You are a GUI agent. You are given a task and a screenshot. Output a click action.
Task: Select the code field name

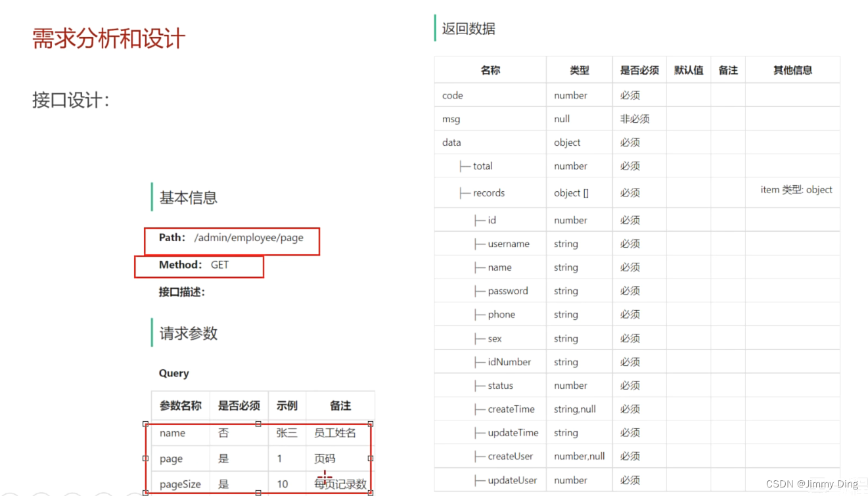coord(453,95)
